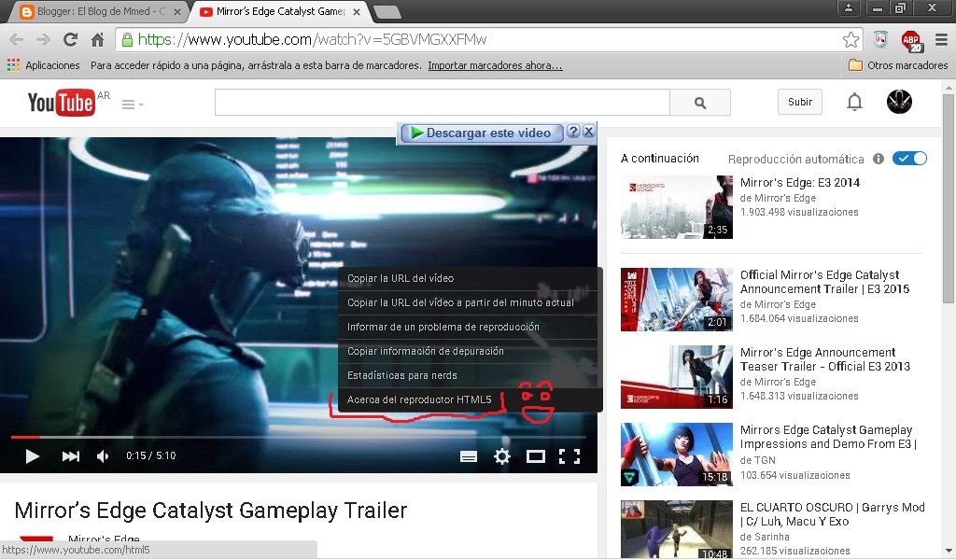Image resolution: width=956 pixels, height=560 pixels.
Task: Click the Subir upload button
Action: pos(799,102)
